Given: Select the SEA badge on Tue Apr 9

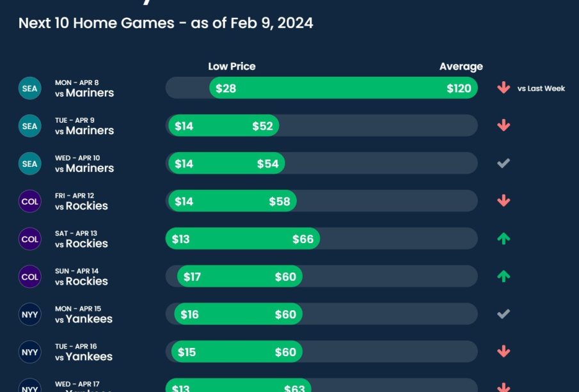Looking at the screenshot, I should coord(30,126).
